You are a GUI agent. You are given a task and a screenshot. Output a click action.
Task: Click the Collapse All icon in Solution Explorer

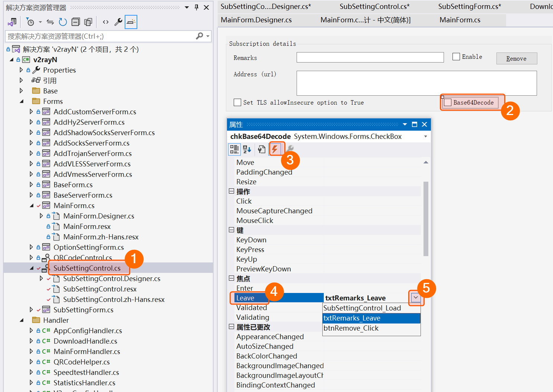point(76,22)
